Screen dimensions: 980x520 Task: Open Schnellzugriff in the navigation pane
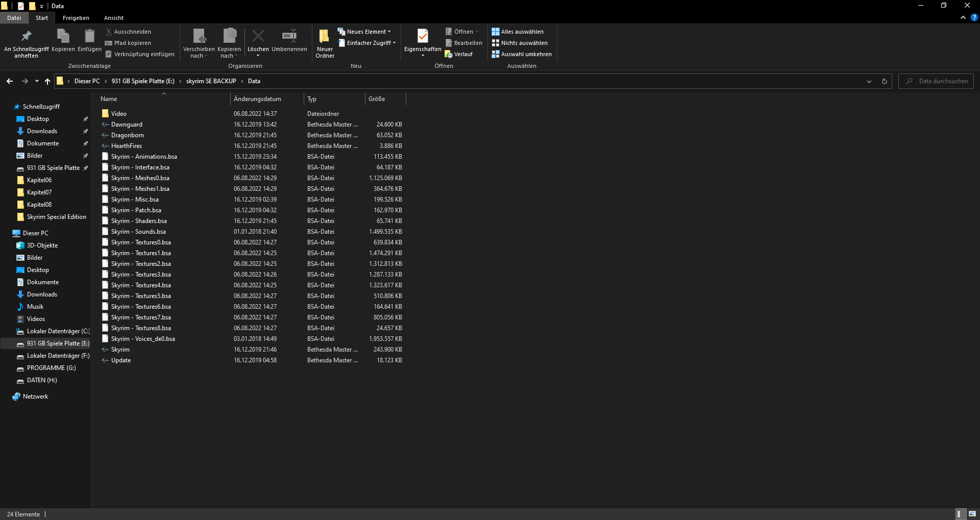pyautogui.click(x=41, y=107)
